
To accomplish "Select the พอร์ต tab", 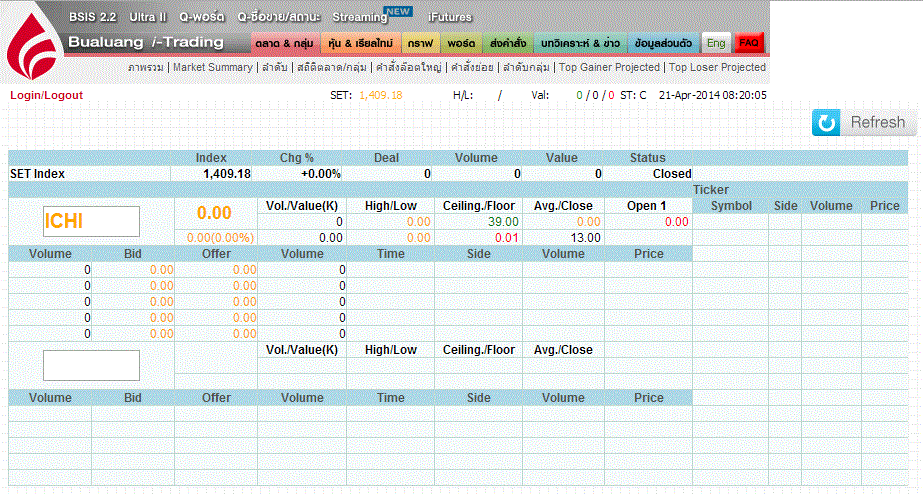I will tap(461, 43).
